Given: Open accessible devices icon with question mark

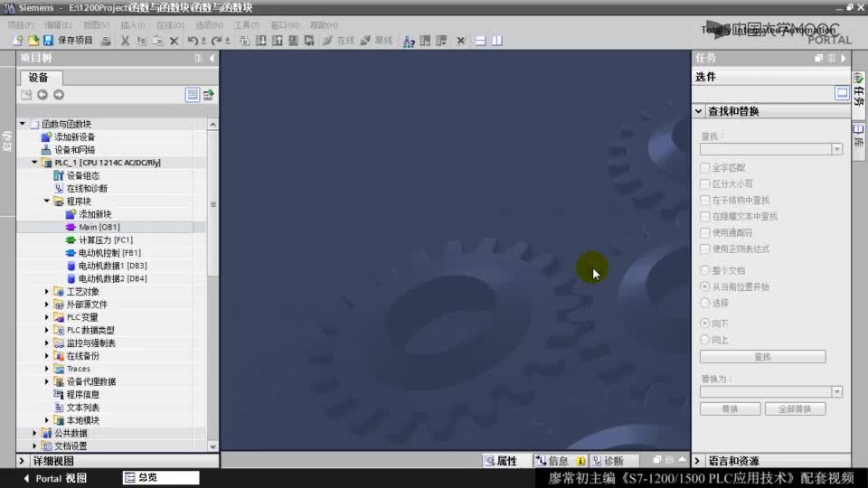Looking at the screenshot, I should click(409, 41).
